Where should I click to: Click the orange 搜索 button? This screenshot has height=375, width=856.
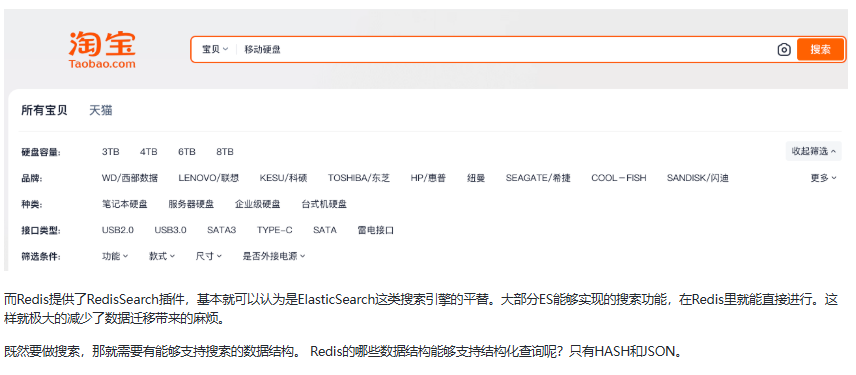coord(820,50)
